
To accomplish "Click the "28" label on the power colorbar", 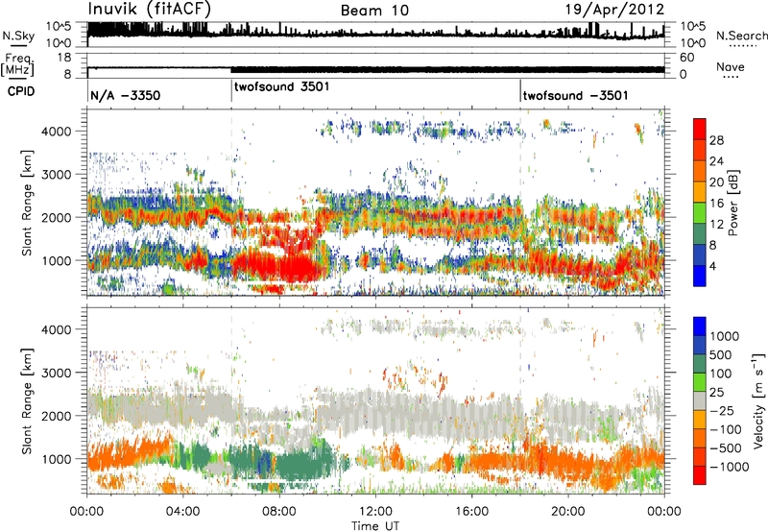I will [x=716, y=140].
